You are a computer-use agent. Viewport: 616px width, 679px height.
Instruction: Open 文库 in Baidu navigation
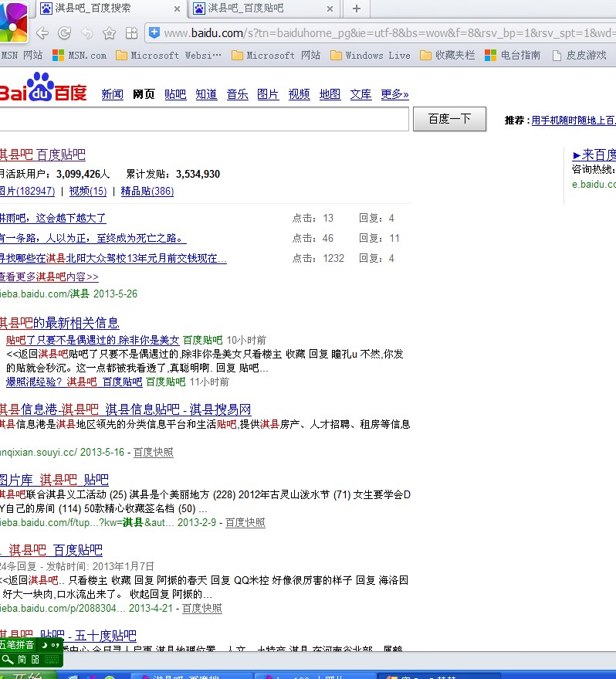coord(360,94)
